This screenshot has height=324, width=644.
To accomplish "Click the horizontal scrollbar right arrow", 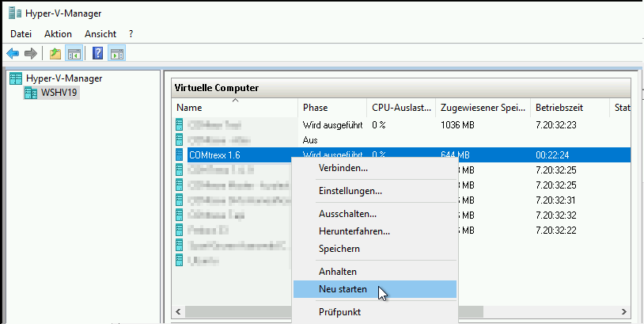I will 624,311.
